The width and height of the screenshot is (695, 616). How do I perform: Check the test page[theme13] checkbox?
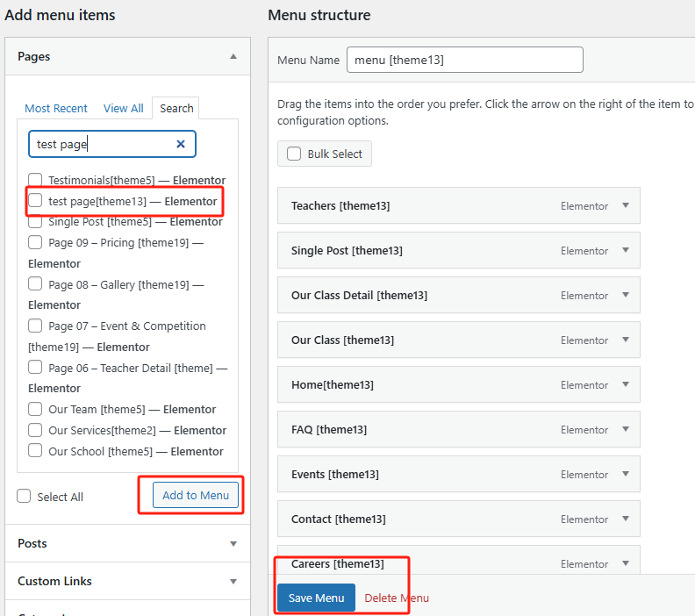35,201
